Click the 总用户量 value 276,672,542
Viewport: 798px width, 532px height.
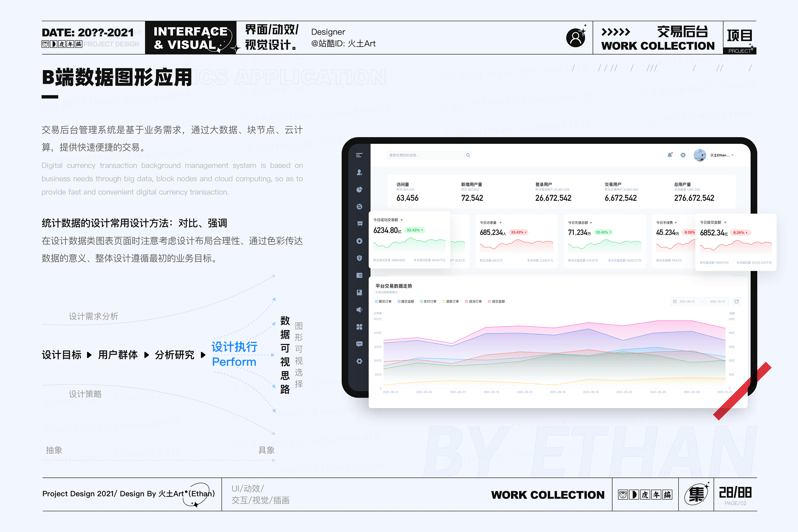tap(694, 198)
